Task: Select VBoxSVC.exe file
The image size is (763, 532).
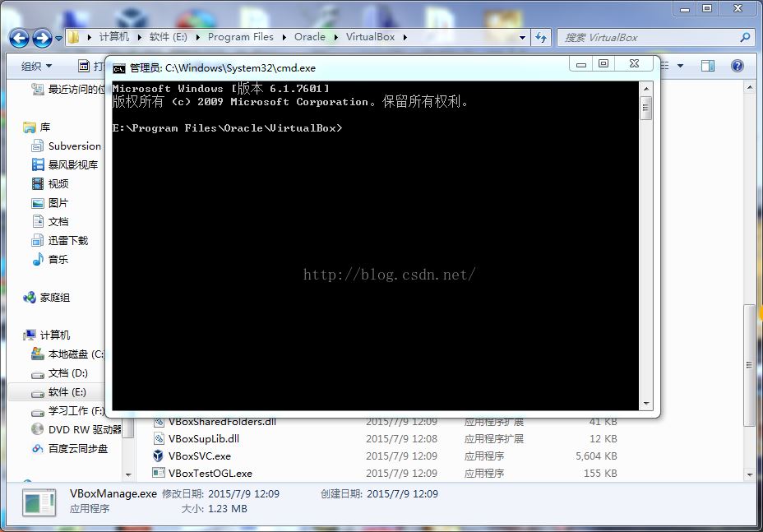Action: pos(200,456)
